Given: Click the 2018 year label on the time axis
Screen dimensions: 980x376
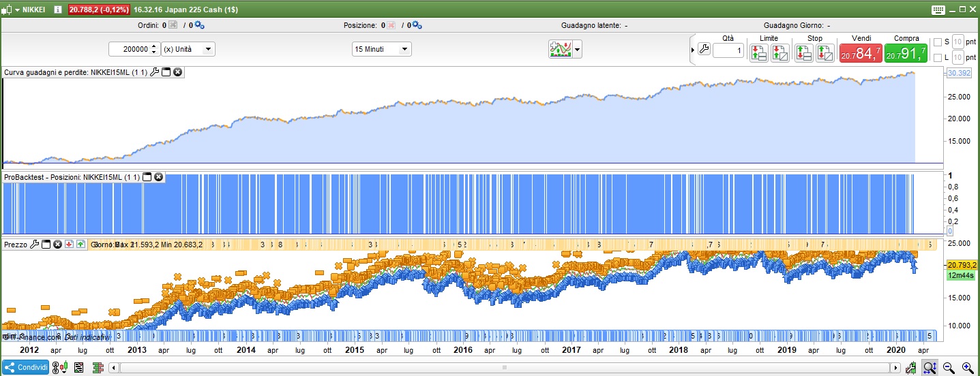Looking at the screenshot, I should pos(679,349).
